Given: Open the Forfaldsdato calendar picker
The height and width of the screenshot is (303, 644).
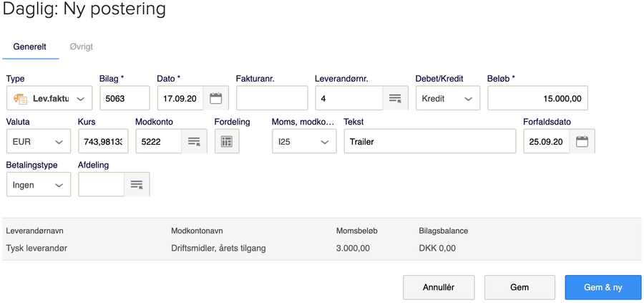Looking at the screenshot, I should (582, 142).
